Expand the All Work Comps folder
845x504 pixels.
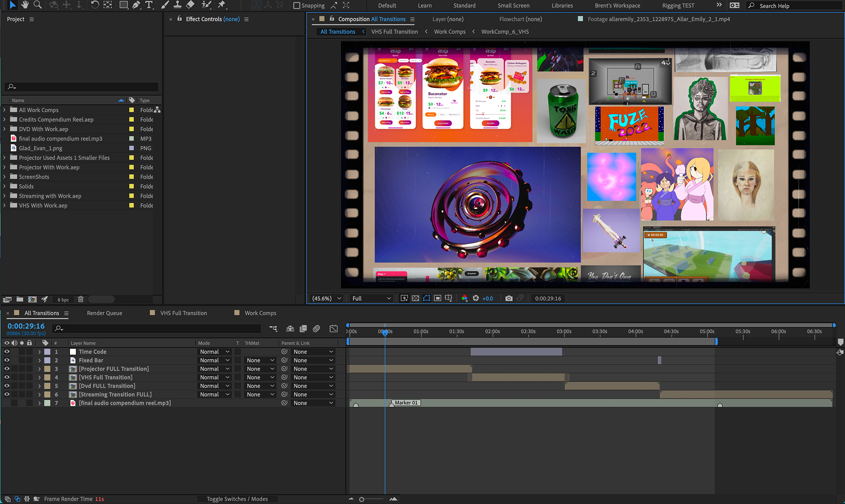5,110
